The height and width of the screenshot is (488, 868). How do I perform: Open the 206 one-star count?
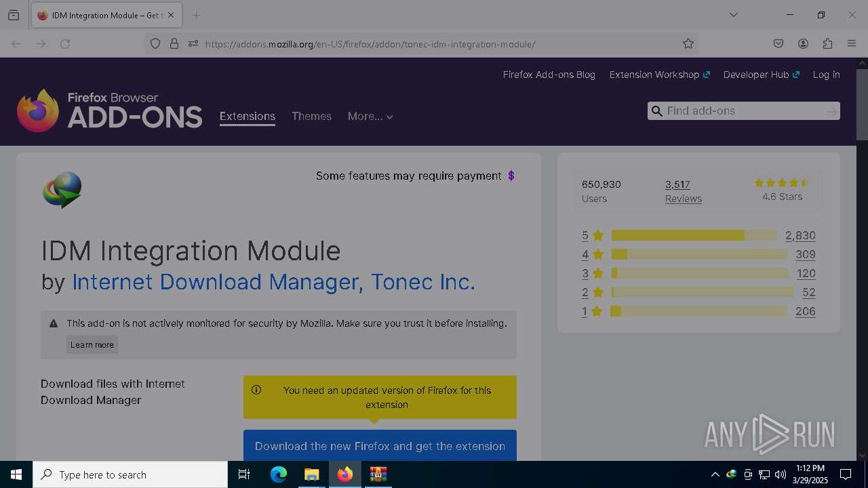[806, 311]
